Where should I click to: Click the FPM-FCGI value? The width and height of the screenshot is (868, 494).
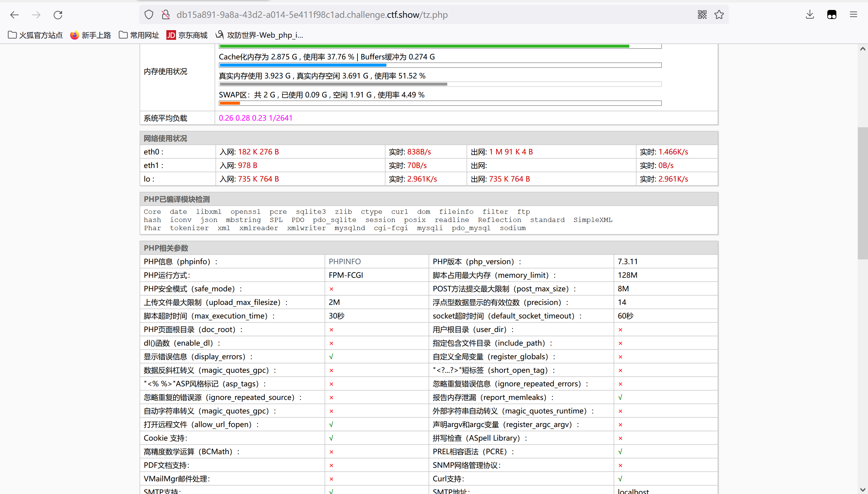coord(346,275)
